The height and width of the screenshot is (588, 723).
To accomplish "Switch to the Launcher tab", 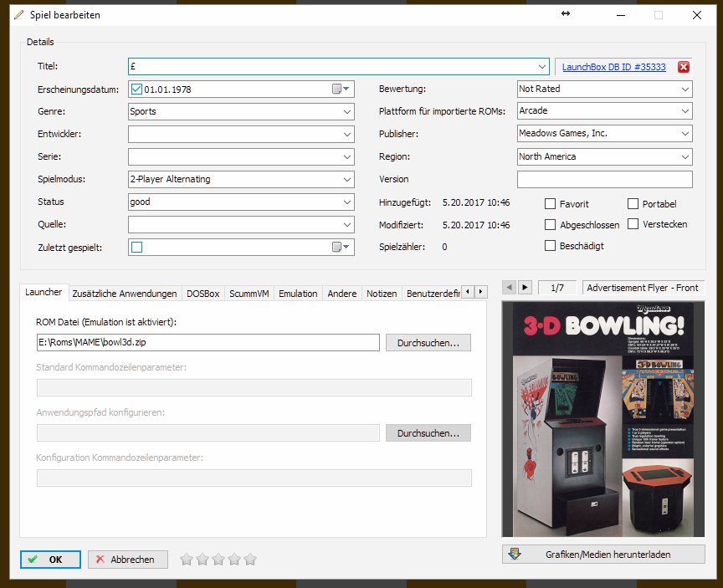I will [44, 292].
